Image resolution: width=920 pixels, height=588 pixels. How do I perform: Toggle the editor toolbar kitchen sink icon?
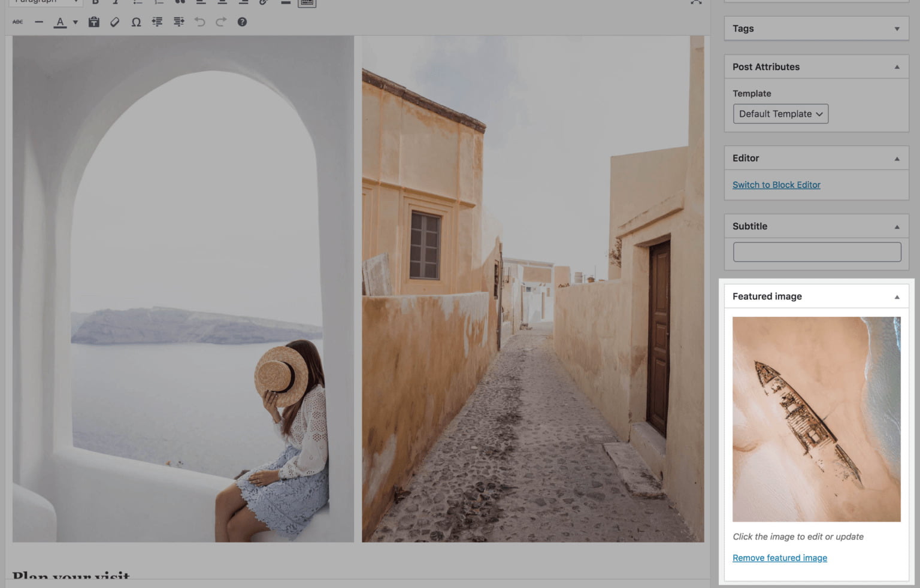[x=307, y=2]
